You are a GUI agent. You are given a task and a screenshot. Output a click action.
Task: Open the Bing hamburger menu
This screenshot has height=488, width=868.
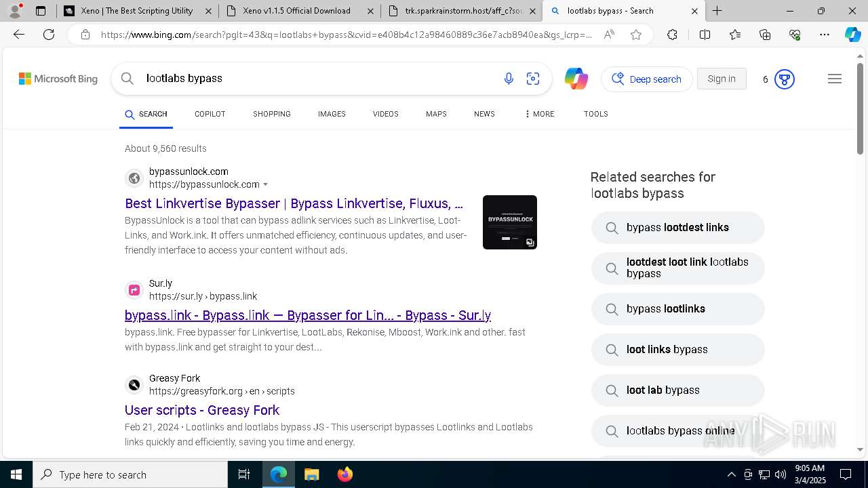835,79
